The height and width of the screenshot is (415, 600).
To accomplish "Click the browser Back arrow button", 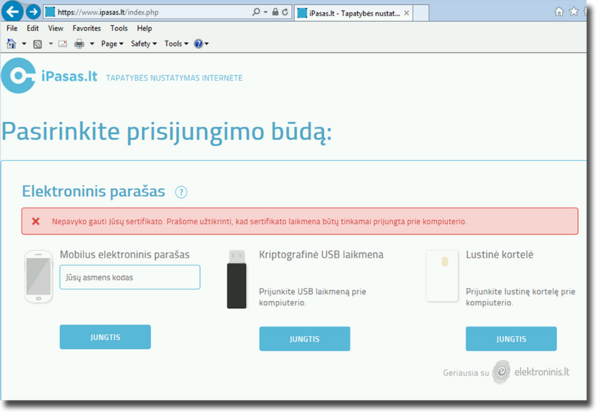I will 13,11.
